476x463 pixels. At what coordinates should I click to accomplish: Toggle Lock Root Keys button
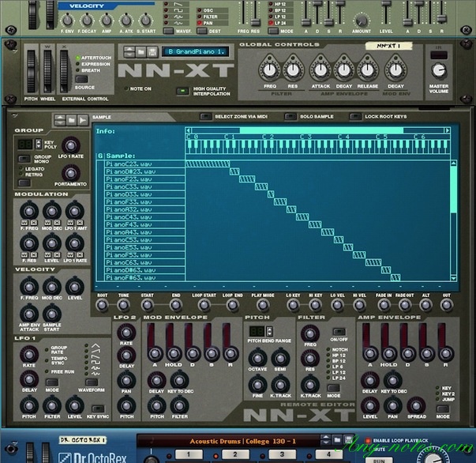(355, 117)
